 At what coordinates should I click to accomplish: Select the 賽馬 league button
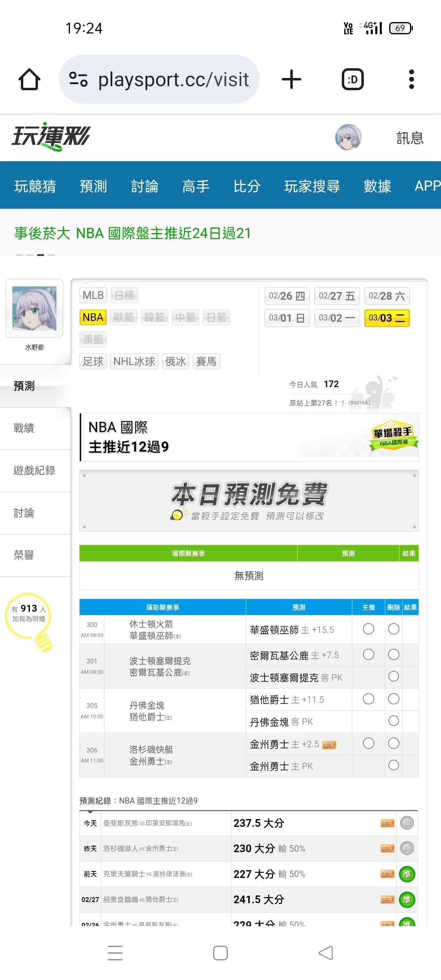point(206,361)
